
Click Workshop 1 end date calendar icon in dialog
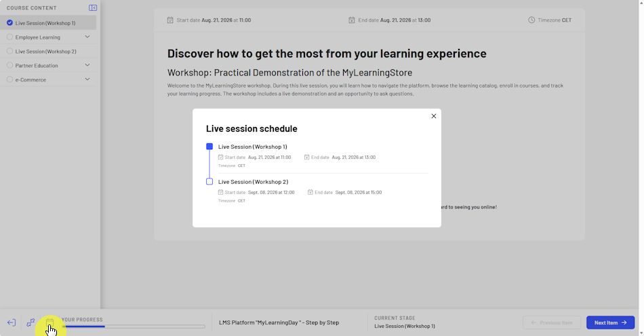(x=307, y=157)
